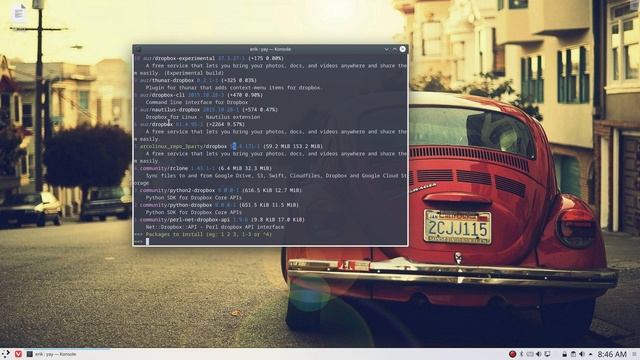The width and height of the screenshot is (640, 360).
Task: Open the keyboard layout tray icon
Action: (x=530, y=354)
